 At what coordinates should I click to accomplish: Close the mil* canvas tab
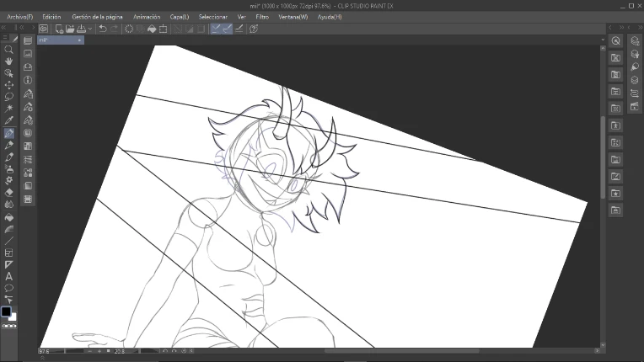point(80,40)
